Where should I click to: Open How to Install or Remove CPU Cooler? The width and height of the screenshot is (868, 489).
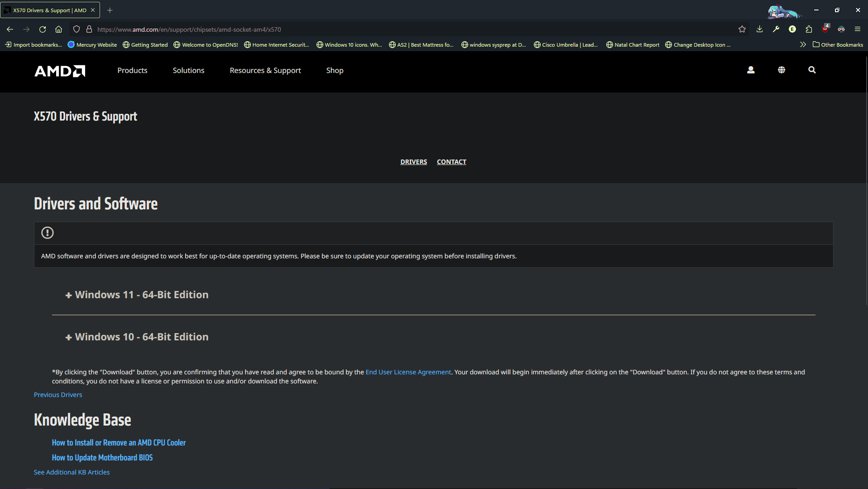click(119, 443)
